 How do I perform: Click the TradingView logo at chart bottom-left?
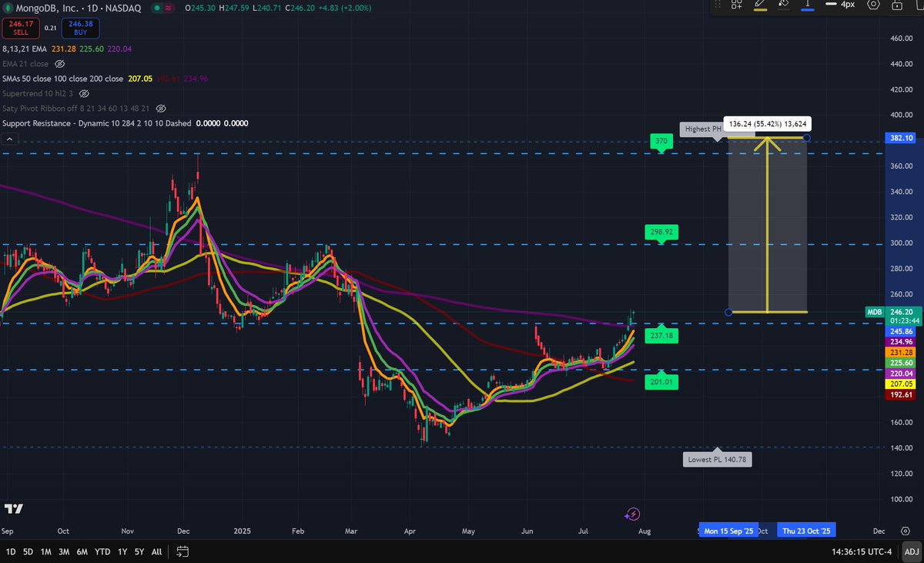(14, 509)
